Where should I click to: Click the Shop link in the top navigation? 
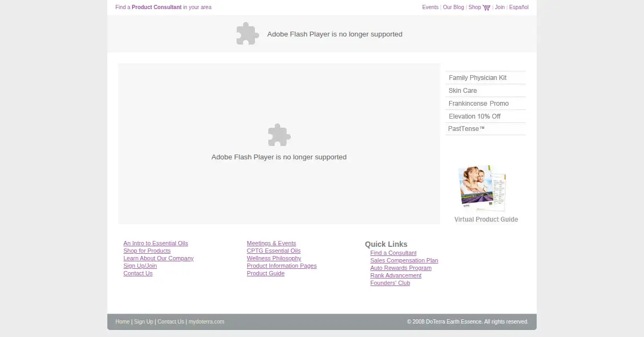[474, 8]
